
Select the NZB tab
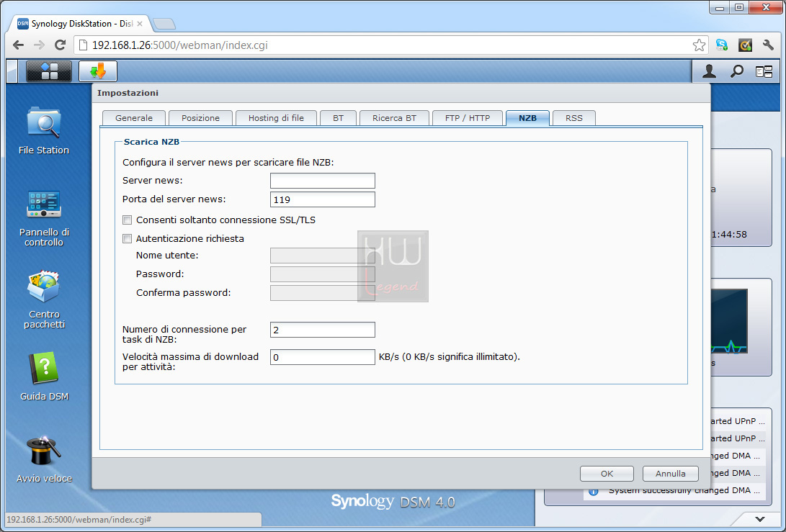tap(528, 118)
